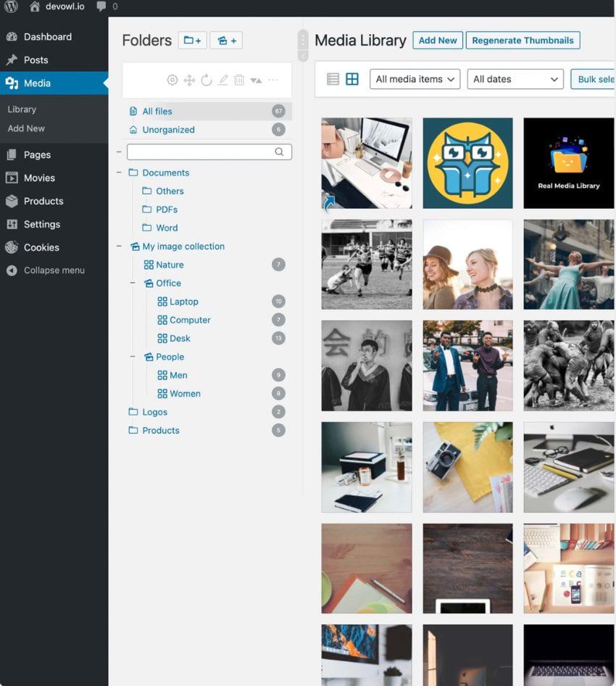Open folder settings gear in toolbar
The width and height of the screenshot is (616, 686).
(x=172, y=80)
